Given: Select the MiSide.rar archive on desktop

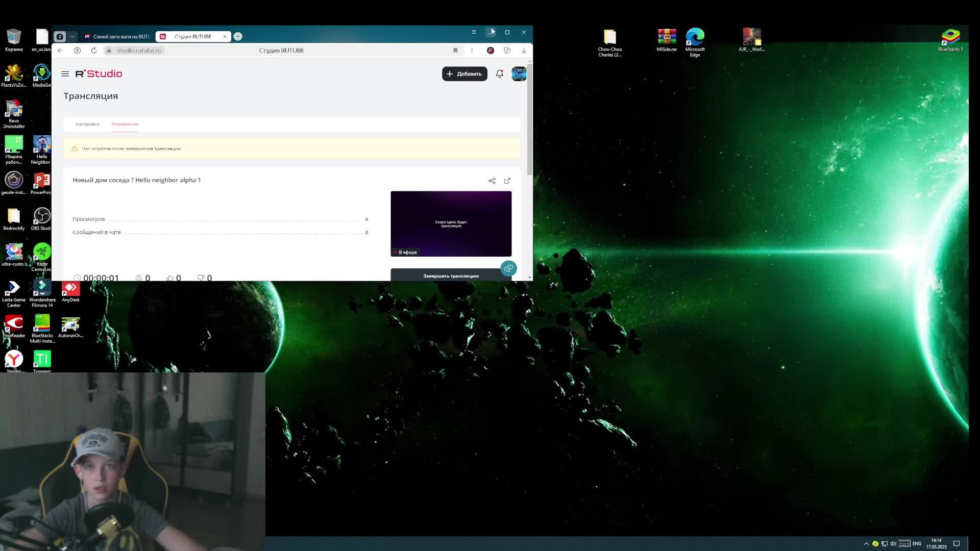Looking at the screenshot, I should point(667,40).
